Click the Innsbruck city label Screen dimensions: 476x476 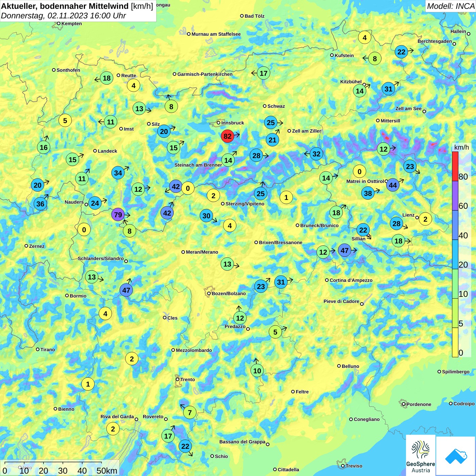[x=233, y=123]
